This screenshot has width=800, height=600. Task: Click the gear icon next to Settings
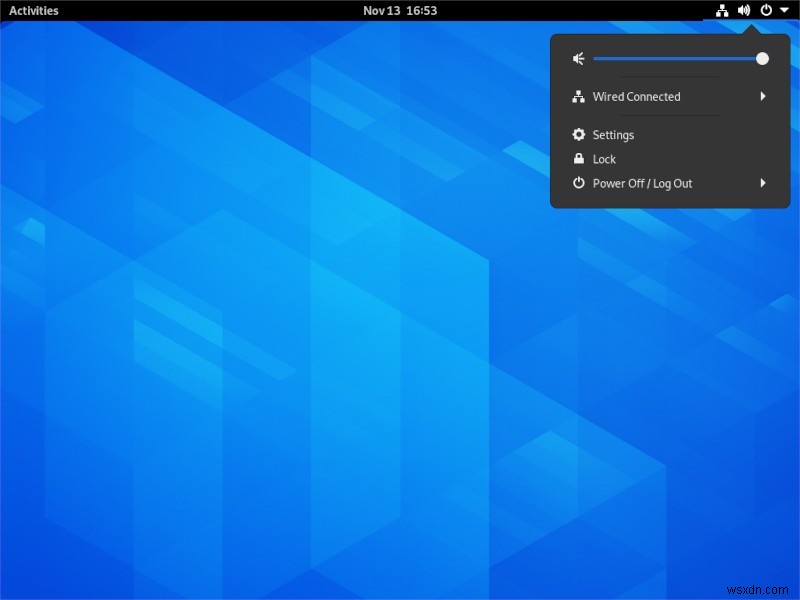point(578,134)
